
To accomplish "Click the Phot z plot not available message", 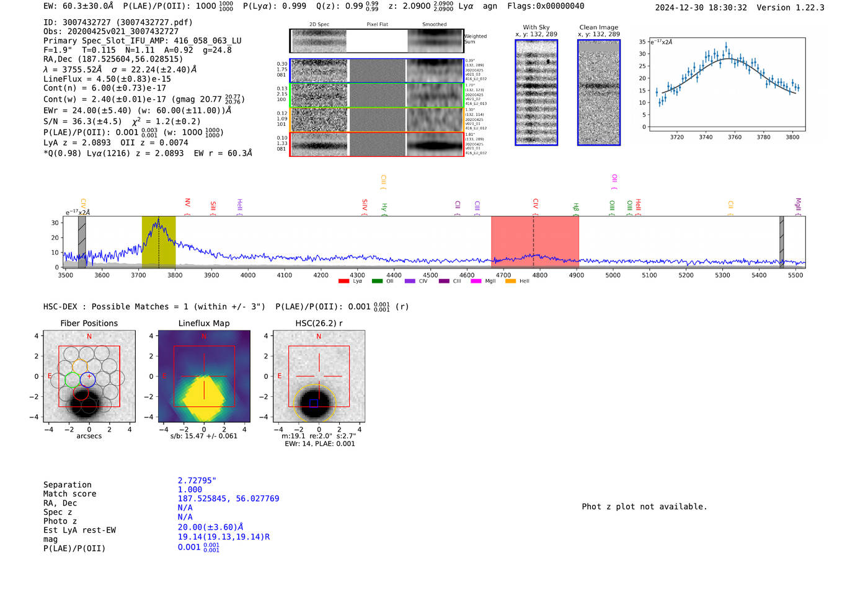I will 644,507.
